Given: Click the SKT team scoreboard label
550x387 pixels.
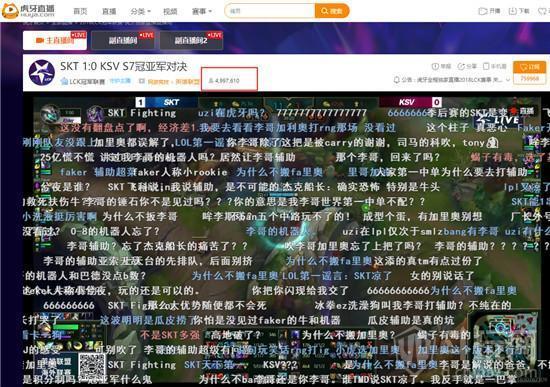Looking at the screenshot, I should pyautogui.click(x=171, y=102).
